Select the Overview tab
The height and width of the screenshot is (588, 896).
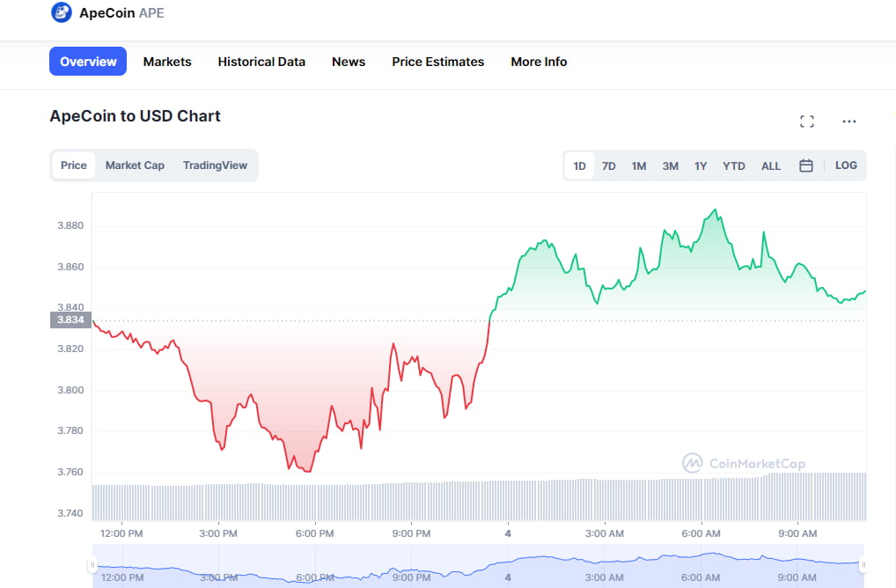pyautogui.click(x=88, y=61)
